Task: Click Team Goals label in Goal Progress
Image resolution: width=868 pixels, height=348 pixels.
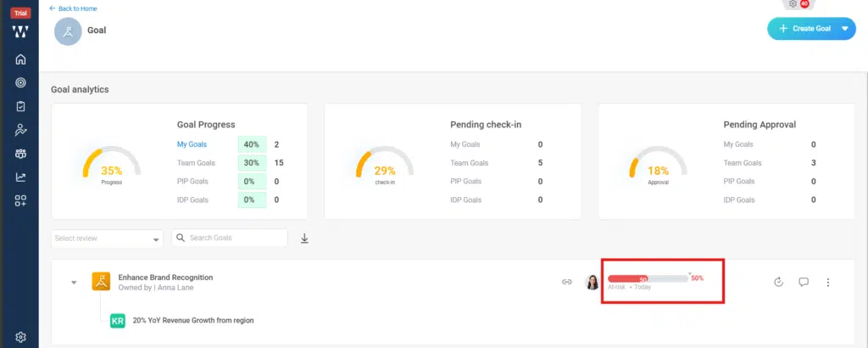Action: [196, 163]
